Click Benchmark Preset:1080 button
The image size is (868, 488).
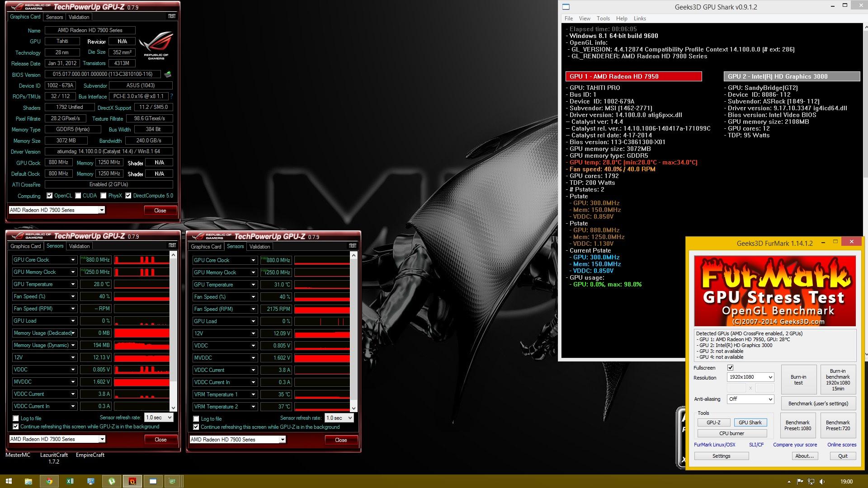(x=797, y=425)
